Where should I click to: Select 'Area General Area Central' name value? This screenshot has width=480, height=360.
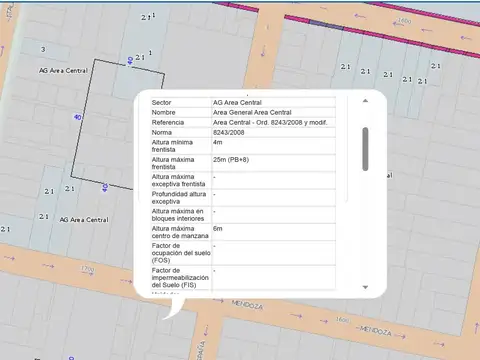tap(252, 112)
